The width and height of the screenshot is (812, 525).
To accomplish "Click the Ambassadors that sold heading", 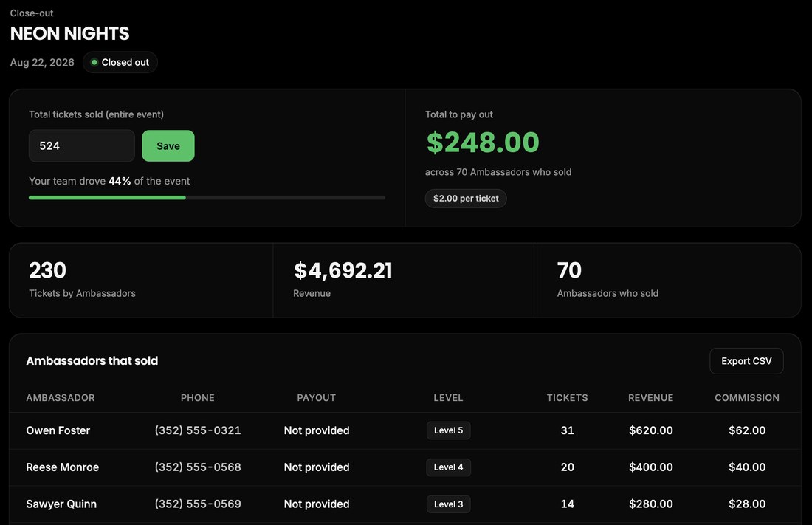I will (92, 361).
